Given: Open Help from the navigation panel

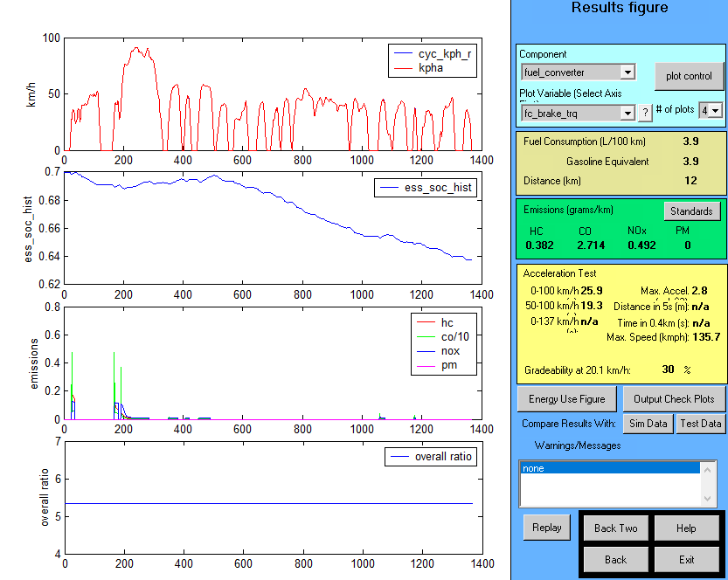Looking at the screenshot, I should [686, 528].
